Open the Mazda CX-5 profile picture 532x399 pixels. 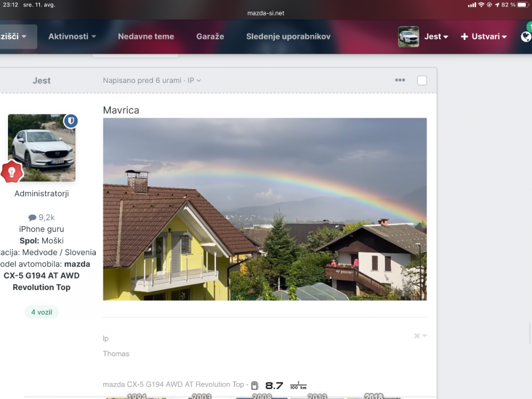coord(41,148)
